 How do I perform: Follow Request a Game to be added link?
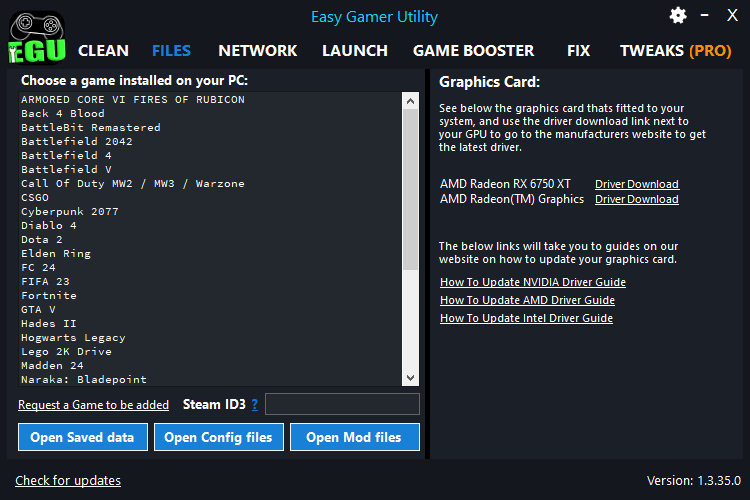point(93,405)
